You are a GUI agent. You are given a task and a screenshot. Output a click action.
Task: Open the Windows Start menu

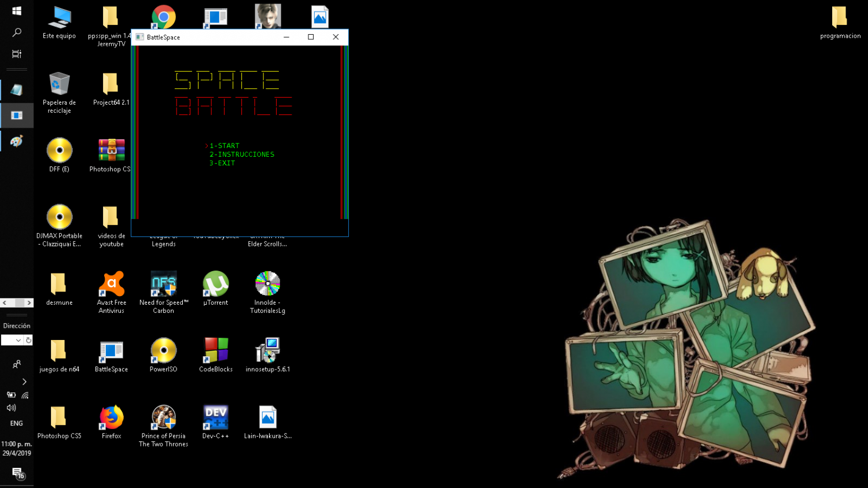(17, 11)
